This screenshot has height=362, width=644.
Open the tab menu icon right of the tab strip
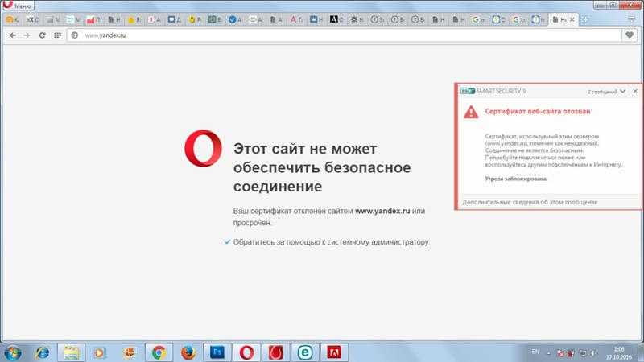point(632,19)
